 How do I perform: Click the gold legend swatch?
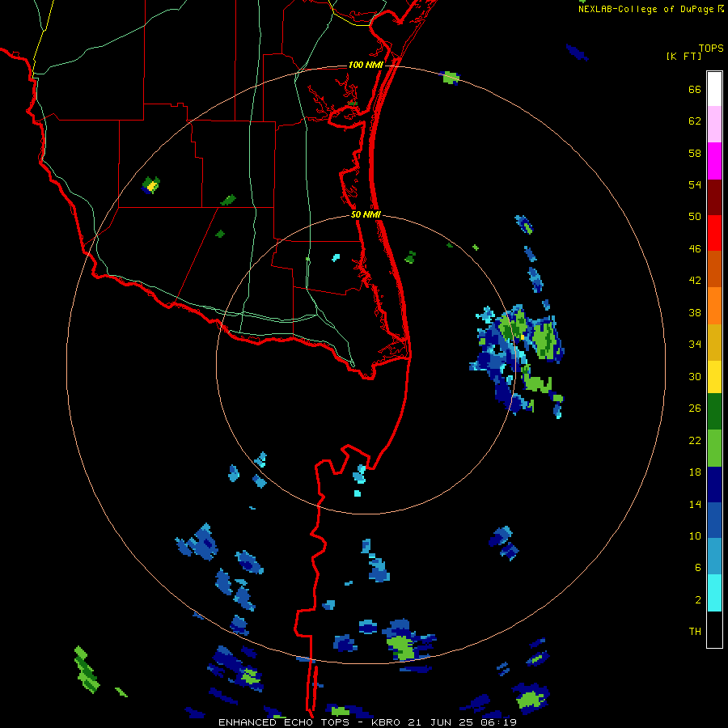(714, 343)
